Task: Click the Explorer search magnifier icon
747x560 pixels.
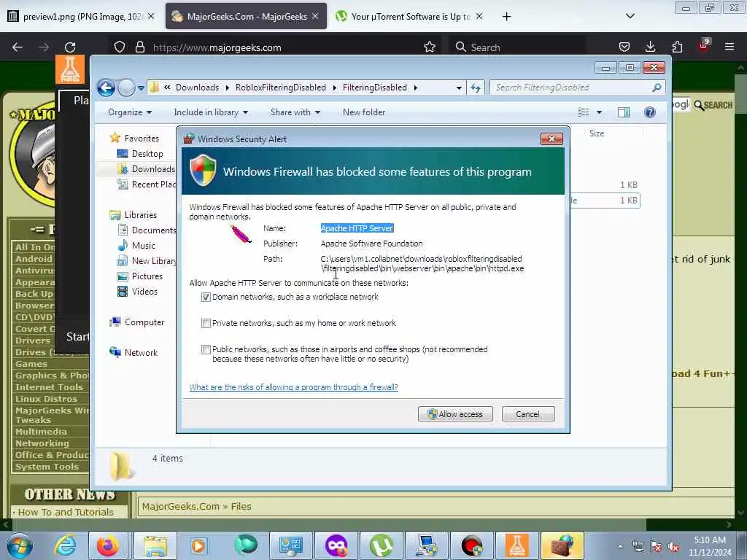Action: pos(657,87)
